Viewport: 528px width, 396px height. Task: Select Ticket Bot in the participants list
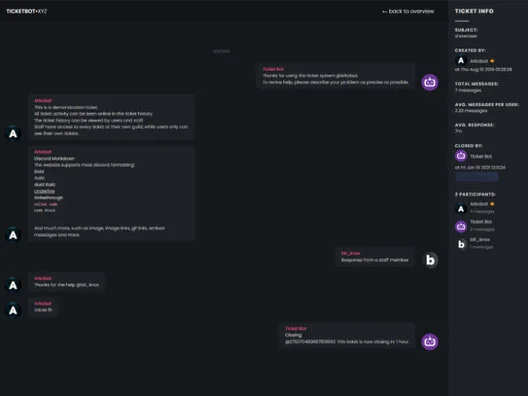tap(475, 226)
